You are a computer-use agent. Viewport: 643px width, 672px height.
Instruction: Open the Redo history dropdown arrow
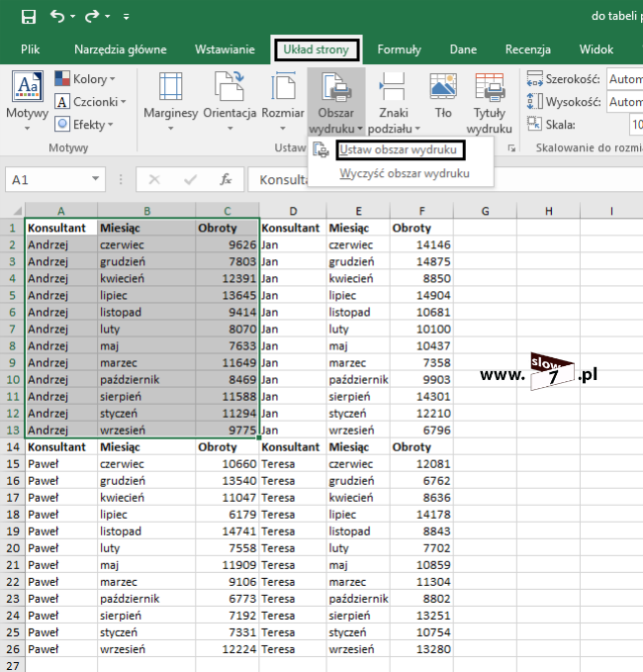pyautogui.click(x=108, y=17)
